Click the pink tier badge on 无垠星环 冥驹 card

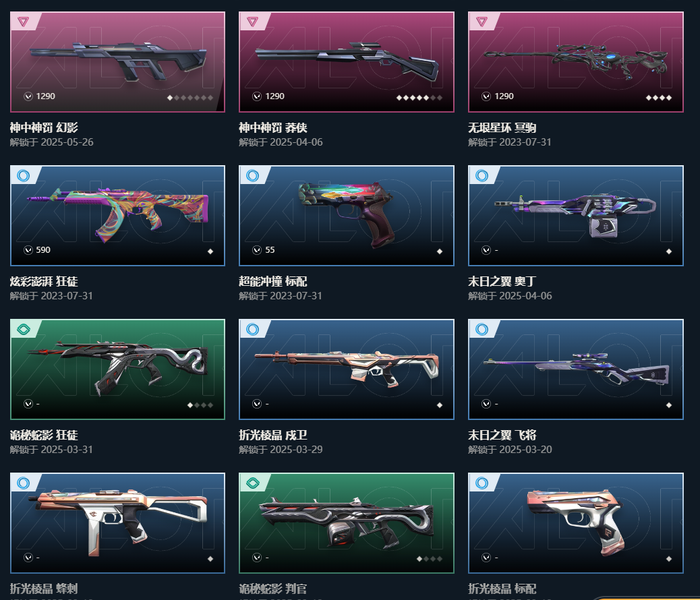point(482,22)
